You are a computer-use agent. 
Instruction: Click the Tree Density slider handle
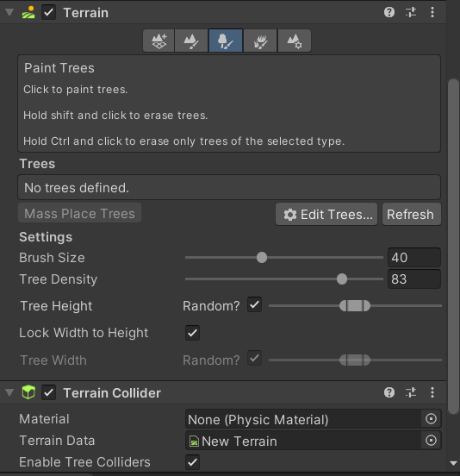[342, 279]
